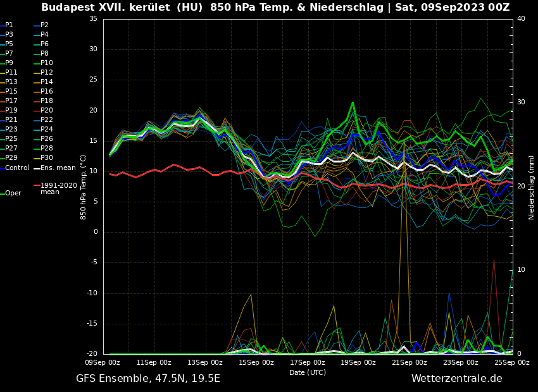The height and width of the screenshot is (392, 538).
Task: Select the 09Sep 00z date tick
Action: pyautogui.click(x=103, y=362)
